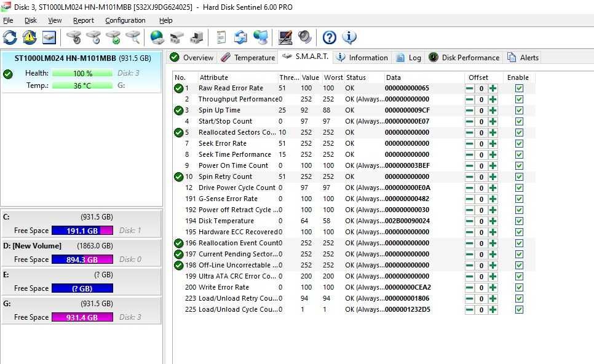Increase offset for Reallocated Sectors Count
This screenshot has height=364, width=594.
[x=493, y=133]
